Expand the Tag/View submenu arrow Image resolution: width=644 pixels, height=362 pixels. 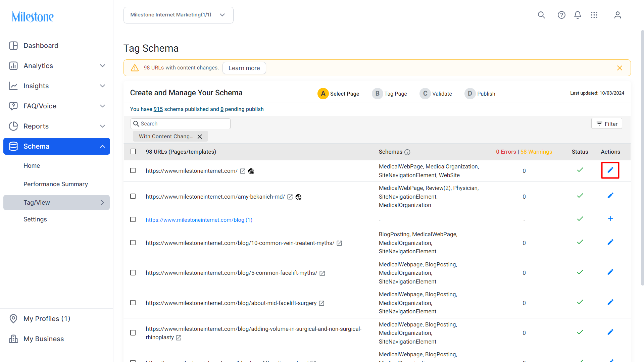(x=103, y=203)
